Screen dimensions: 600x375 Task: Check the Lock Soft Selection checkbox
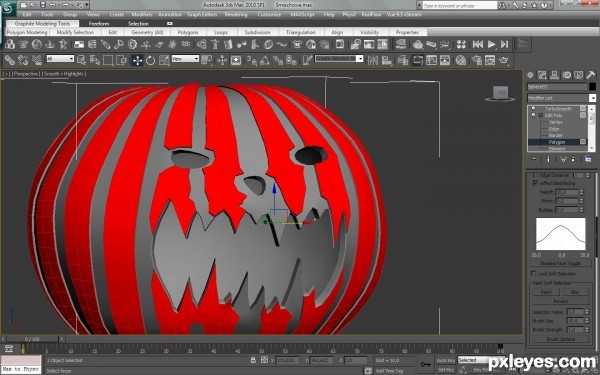click(533, 274)
